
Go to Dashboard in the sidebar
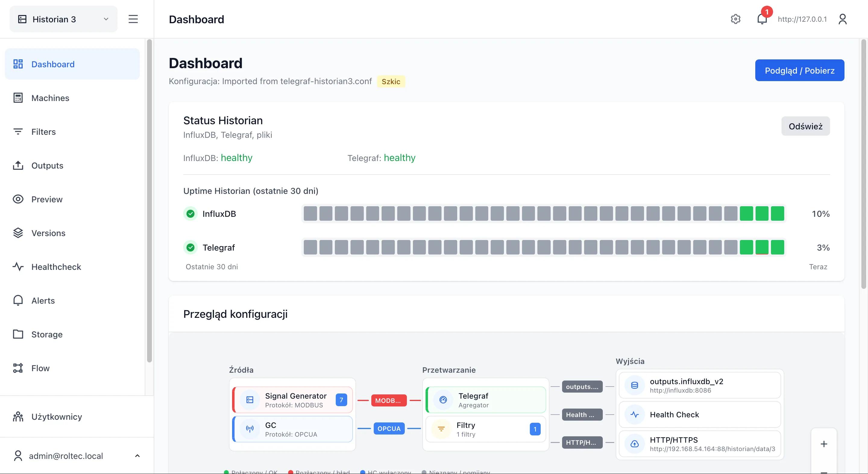72,64
